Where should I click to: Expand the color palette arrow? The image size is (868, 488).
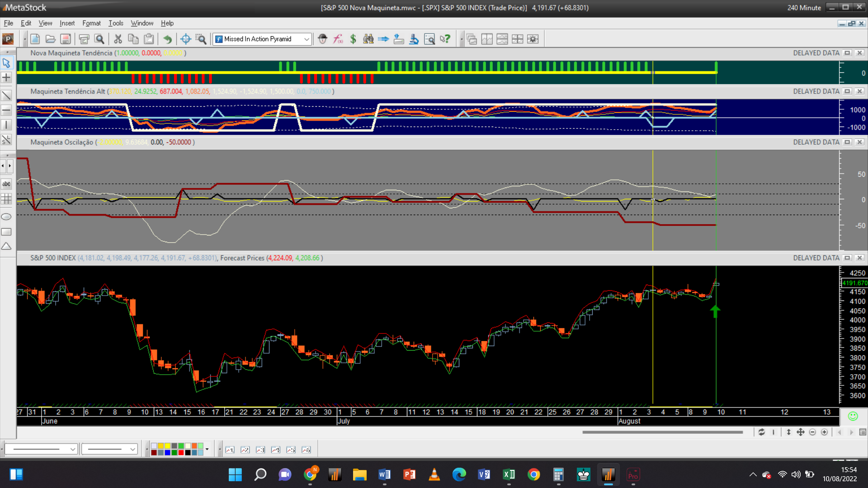click(207, 449)
